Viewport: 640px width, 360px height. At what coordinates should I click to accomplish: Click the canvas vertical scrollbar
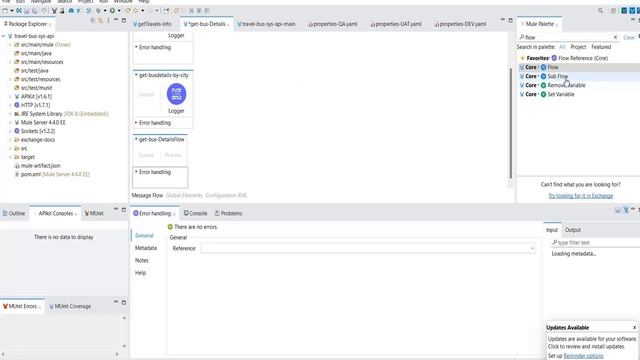[x=510, y=122]
